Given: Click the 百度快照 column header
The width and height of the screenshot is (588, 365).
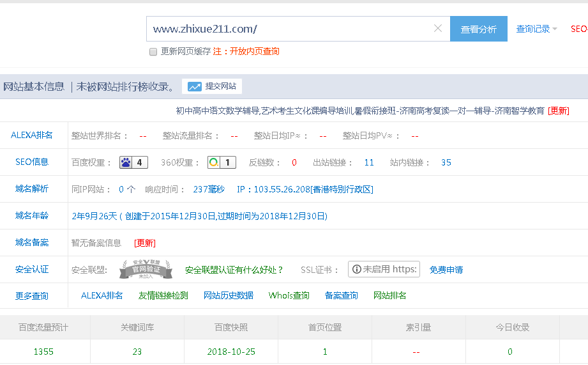Looking at the screenshot, I should pos(231,327).
